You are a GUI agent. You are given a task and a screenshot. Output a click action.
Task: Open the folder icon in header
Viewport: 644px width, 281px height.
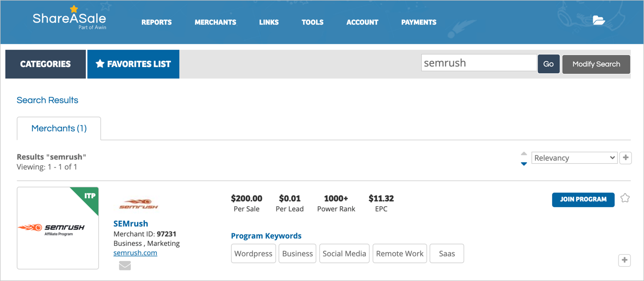599,21
